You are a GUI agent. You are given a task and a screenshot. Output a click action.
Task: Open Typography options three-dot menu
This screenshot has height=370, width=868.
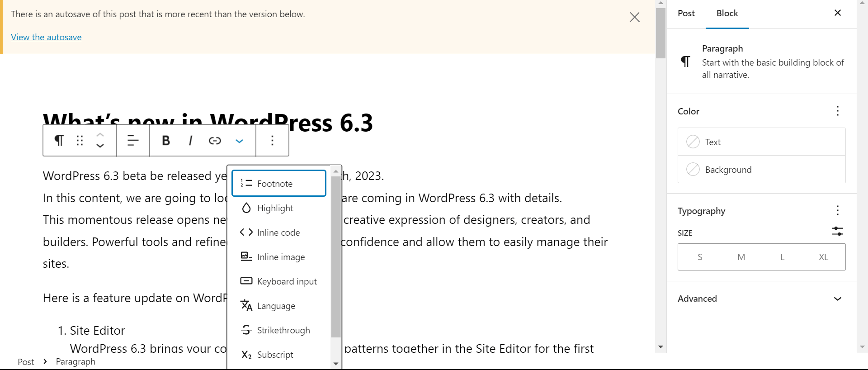click(838, 211)
